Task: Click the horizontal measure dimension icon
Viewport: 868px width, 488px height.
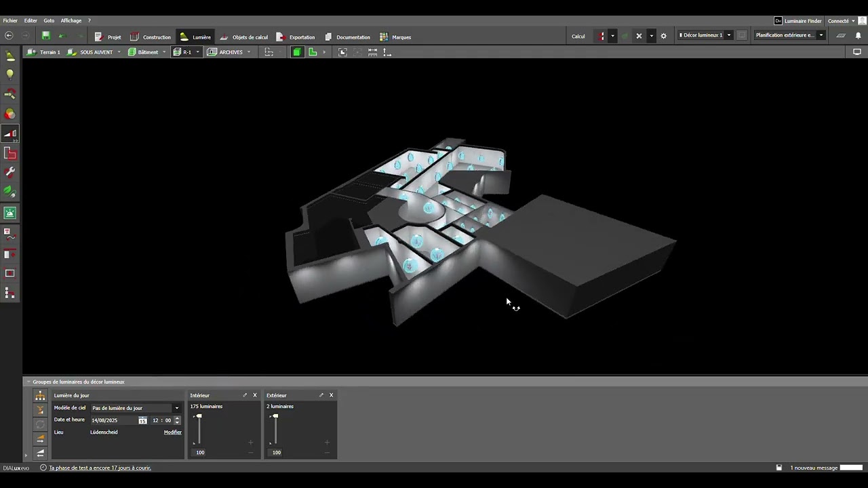Action: pyautogui.click(x=372, y=52)
